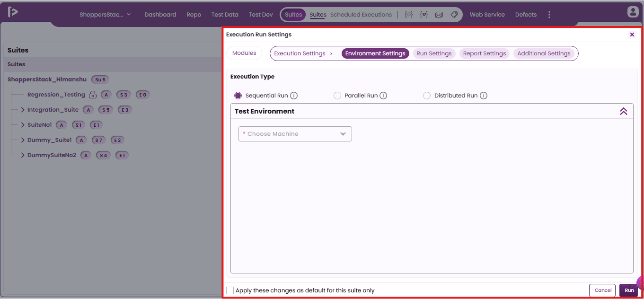Click the E2 badge on Dummy_Suite1
Image resolution: width=644 pixels, height=299 pixels.
[x=117, y=140]
